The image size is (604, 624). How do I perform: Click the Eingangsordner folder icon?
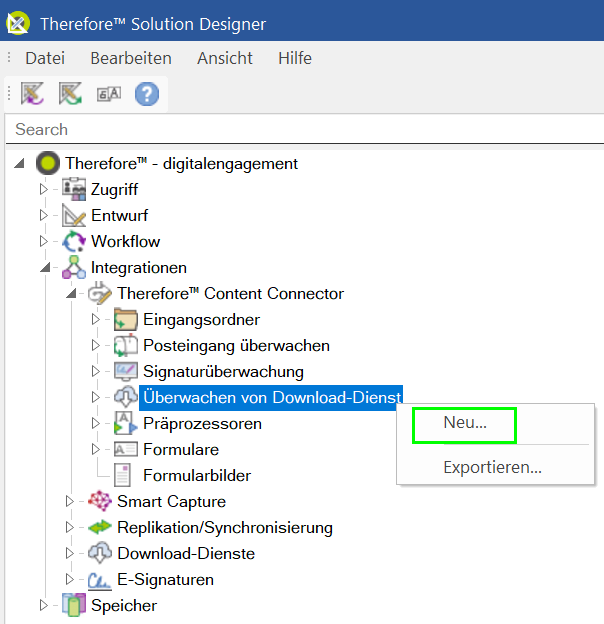126,320
